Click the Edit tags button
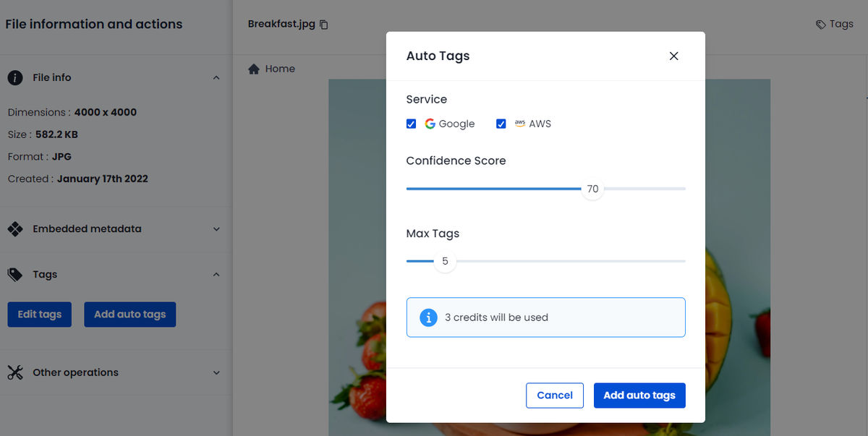 click(39, 314)
